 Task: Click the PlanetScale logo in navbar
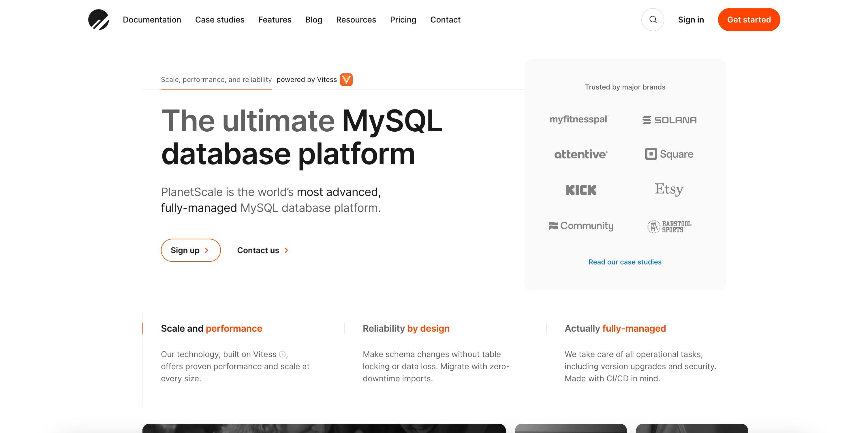coord(98,20)
